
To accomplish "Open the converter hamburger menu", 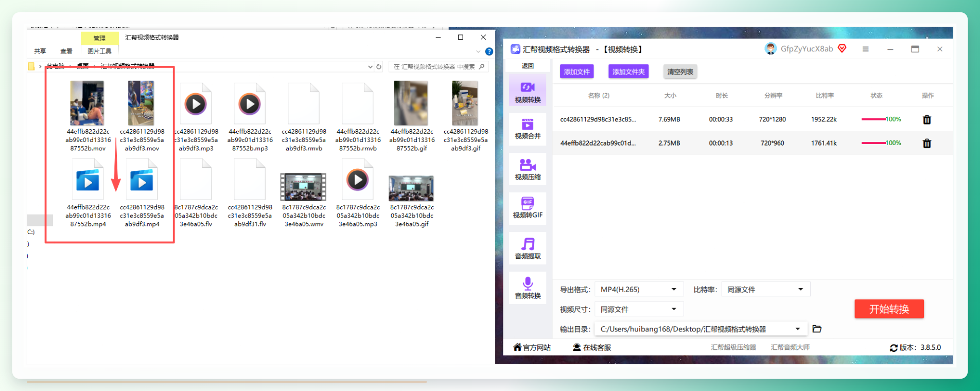I will (866, 49).
